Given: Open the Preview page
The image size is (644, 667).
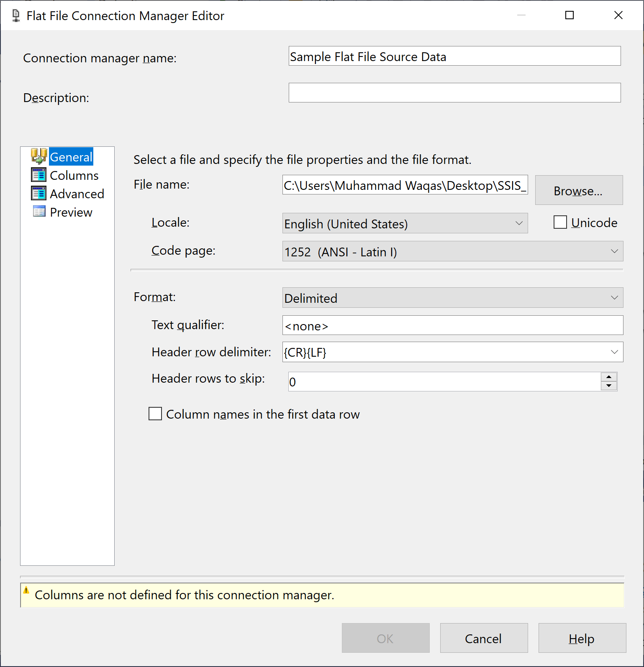Looking at the screenshot, I should tap(71, 212).
